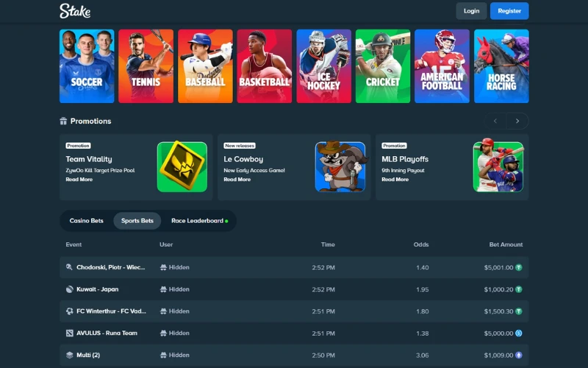
Task: Click the Bet Amount column header
Action: [x=506, y=244]
